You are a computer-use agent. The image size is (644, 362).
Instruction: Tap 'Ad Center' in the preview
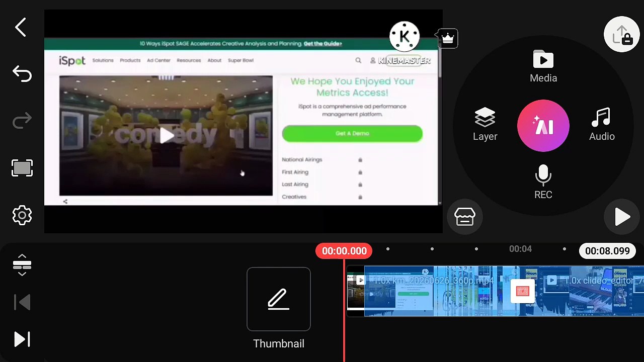point(158,60)
